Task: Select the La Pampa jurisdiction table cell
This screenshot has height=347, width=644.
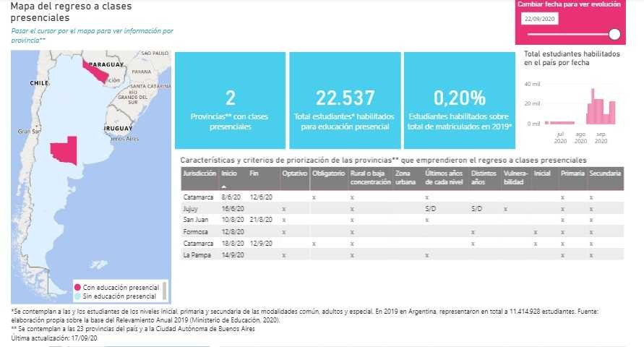Action: tap(195, 255)
